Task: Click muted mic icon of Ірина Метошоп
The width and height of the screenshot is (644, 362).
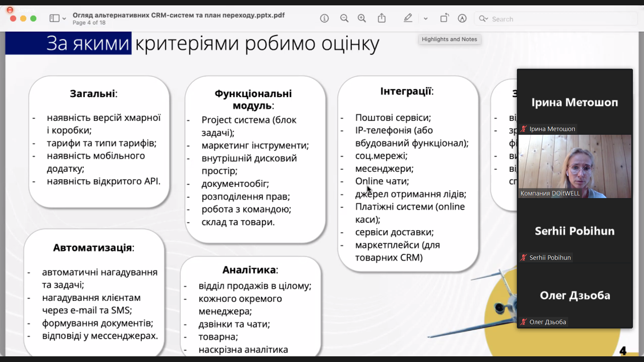Action: [x=524, y=129]
